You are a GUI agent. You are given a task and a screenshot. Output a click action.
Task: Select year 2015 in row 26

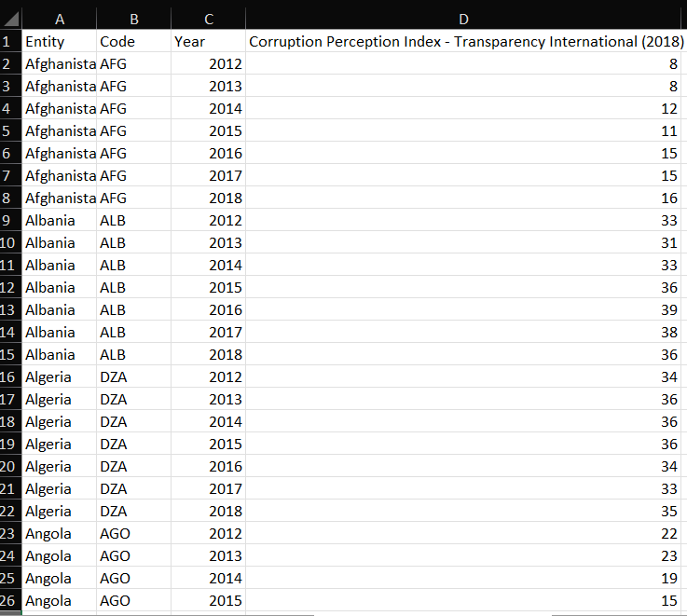(x=208, y=600)
